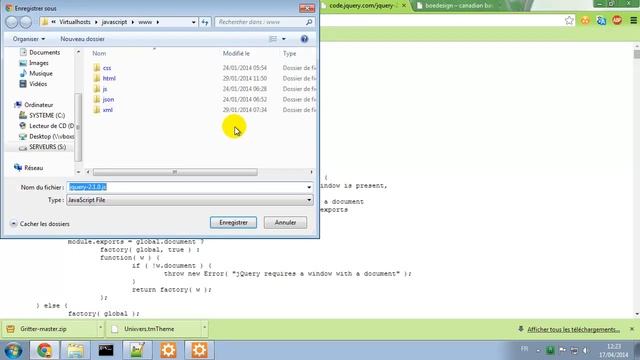Open the js folder

(105, 89)
